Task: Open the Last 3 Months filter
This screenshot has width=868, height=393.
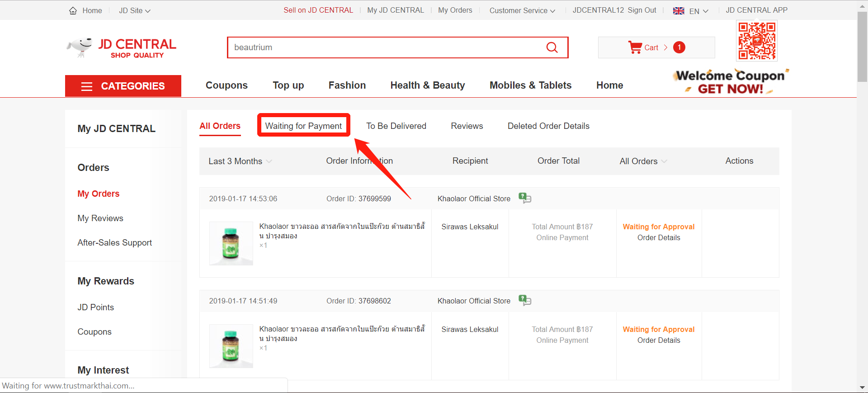Action: coord(240,161)
